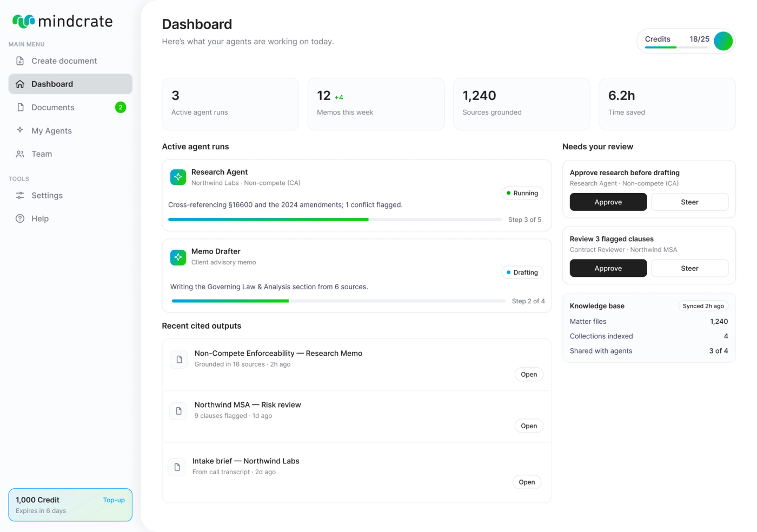Click the Sources grounded stat card
This screenshot has width=757, height=532.
point(521,104)
